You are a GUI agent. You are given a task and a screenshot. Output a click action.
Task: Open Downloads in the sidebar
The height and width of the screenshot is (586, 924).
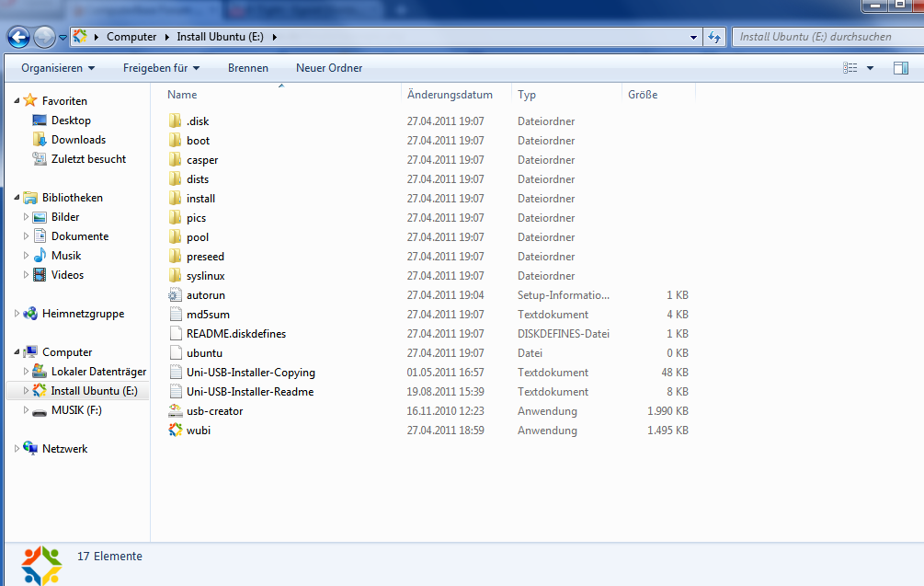(78, 140)
